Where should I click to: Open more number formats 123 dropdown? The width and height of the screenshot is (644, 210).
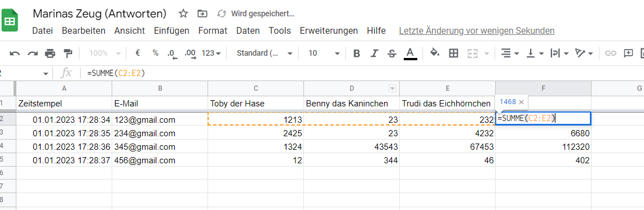[x=211, y=53]
